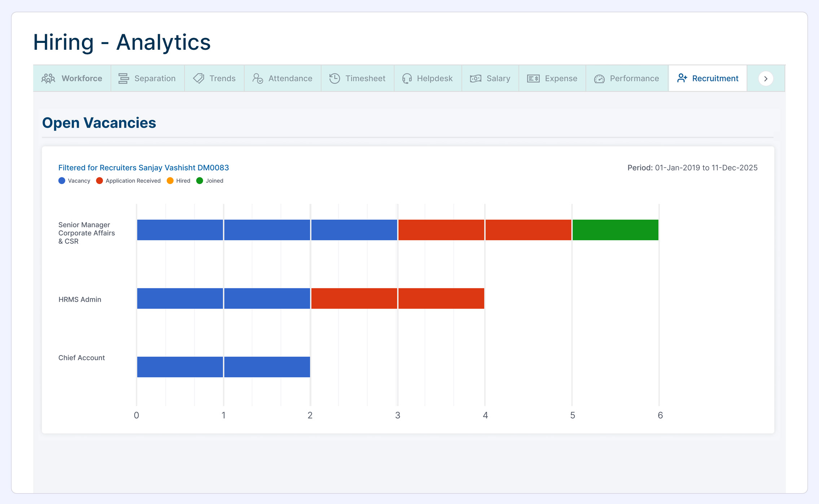Click the Attendance person-check icon
This screenshot has width=819, height=504.
point(258,79)
